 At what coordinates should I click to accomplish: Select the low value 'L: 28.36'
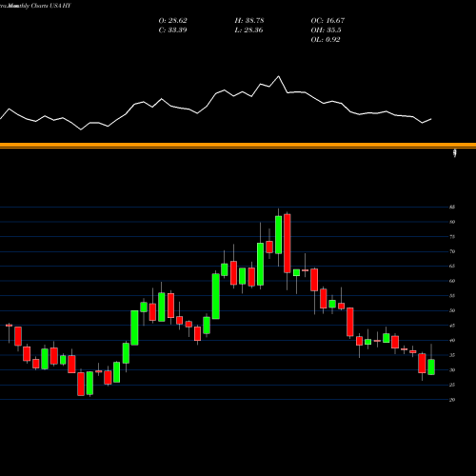tap(248, 30)
